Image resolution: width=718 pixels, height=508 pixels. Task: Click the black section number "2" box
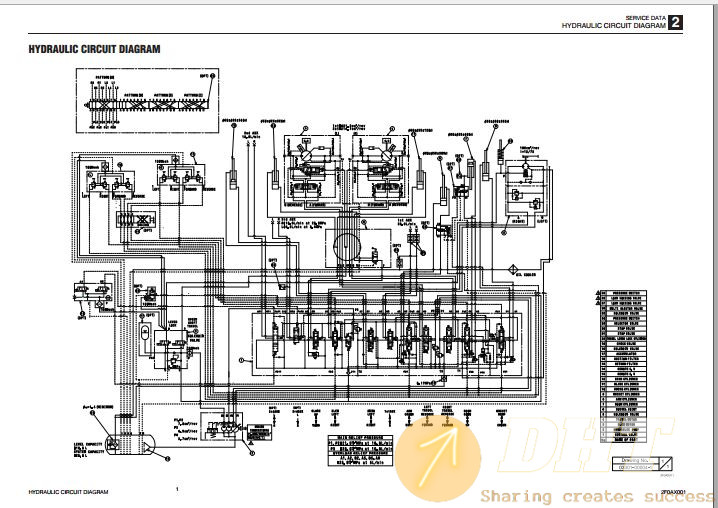[x=675, y=22]
